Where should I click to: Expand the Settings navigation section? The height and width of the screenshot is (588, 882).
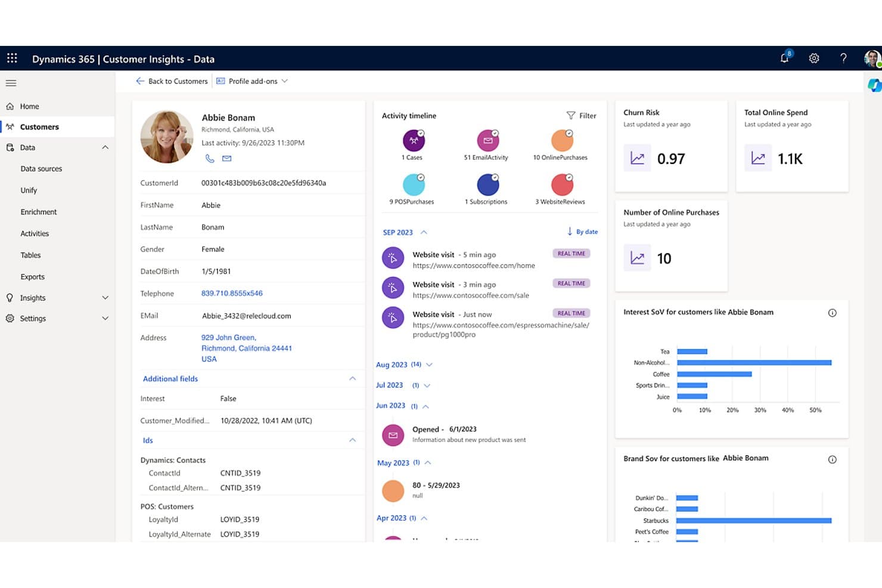pyautogui.click(x=105, y=319)
